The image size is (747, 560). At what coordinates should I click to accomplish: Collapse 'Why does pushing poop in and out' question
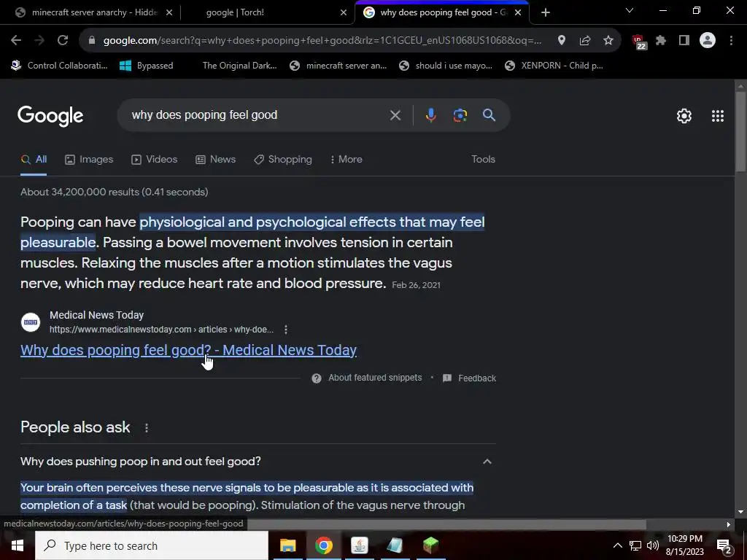click(x=487, y=462)
